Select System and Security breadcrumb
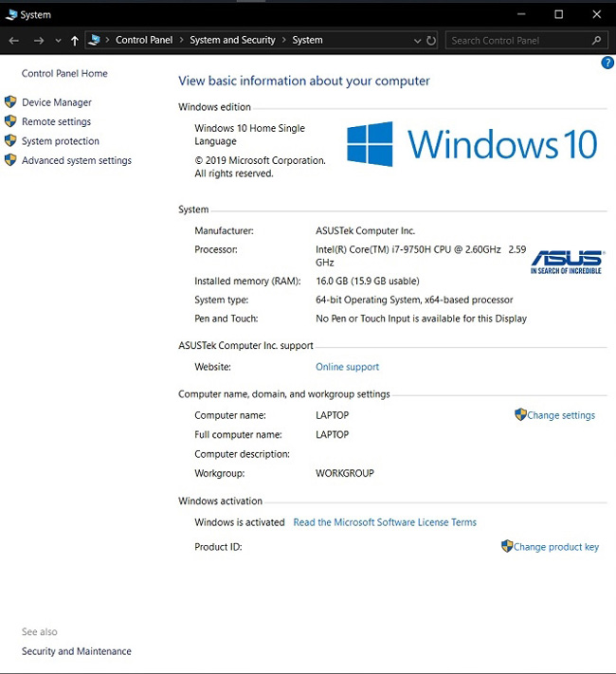 coord(232,40)
